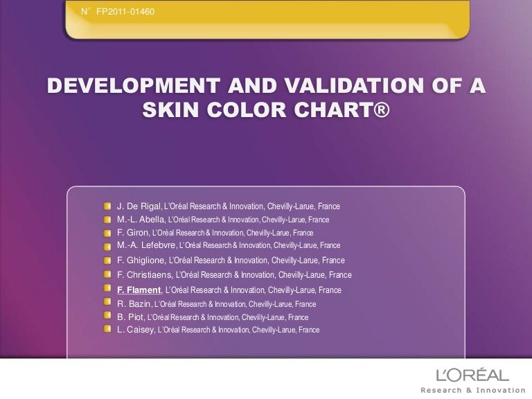This screenshot has width=532, height=399.
Task: Select the F. Christiaens author name
Action: [x=147, y=275]
